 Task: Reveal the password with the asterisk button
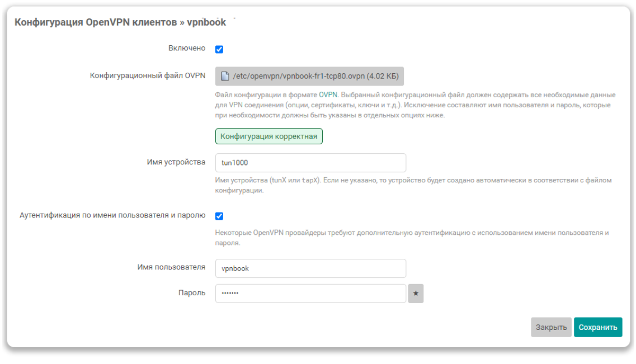416,294
